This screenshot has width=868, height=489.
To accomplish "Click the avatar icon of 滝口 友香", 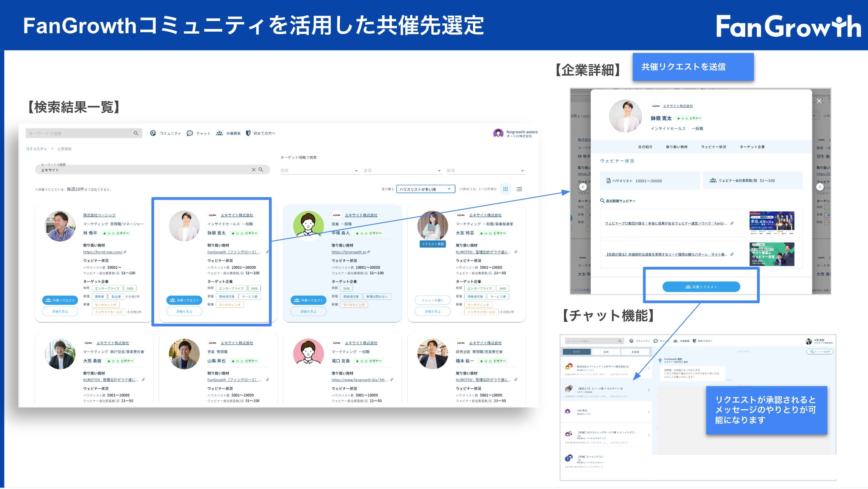I will 309,354.
